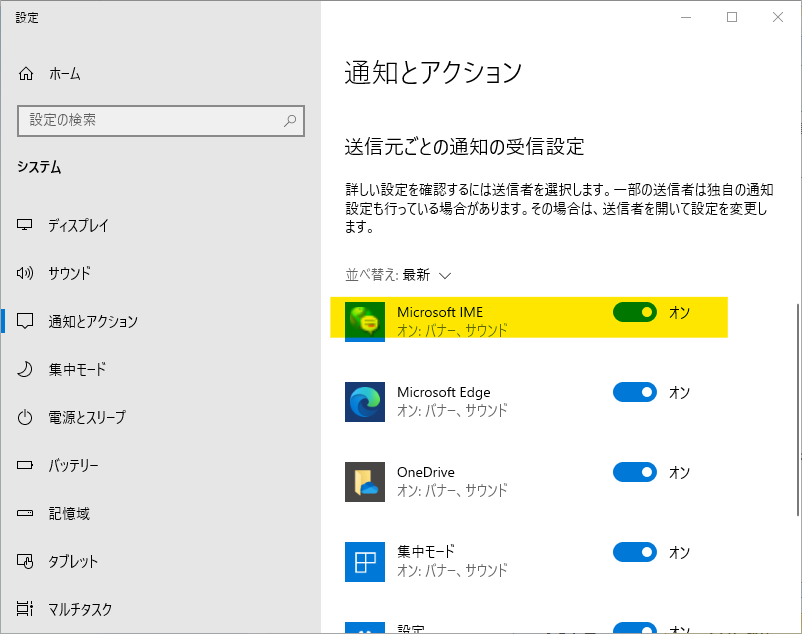Screen dimensions: 802x634
Task: Click the 通知とアクション speech bubble icon
Action: [x=23, y=322]
